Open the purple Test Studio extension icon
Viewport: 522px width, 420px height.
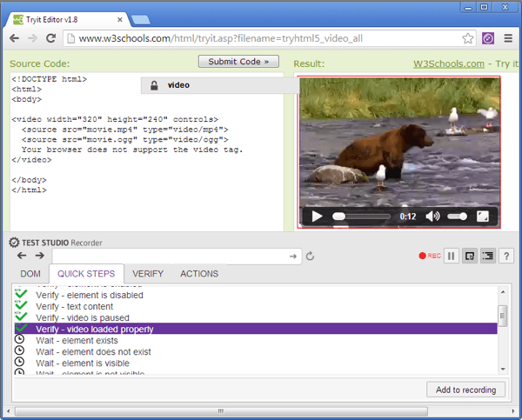pyautogui.click(x=488, y=38)
